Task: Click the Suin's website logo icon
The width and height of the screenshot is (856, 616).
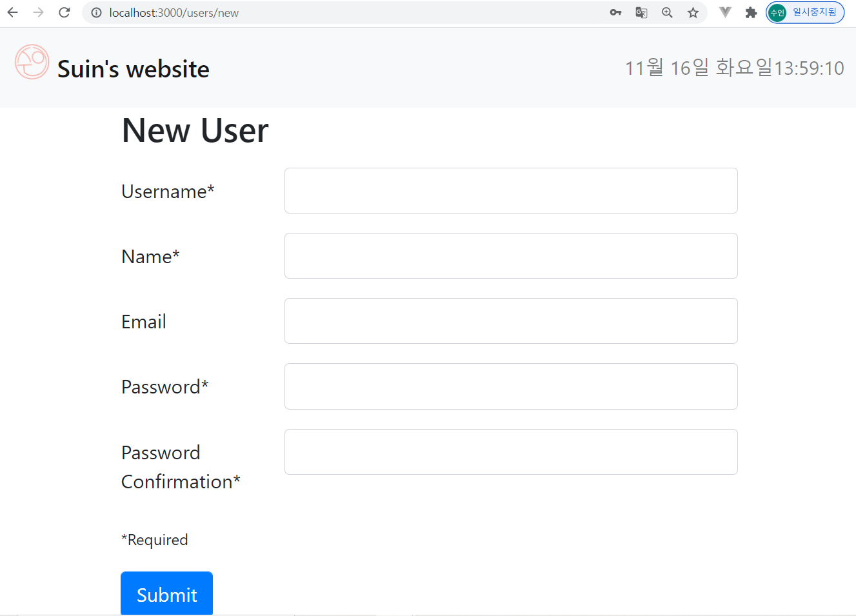Action: point(32,62)
